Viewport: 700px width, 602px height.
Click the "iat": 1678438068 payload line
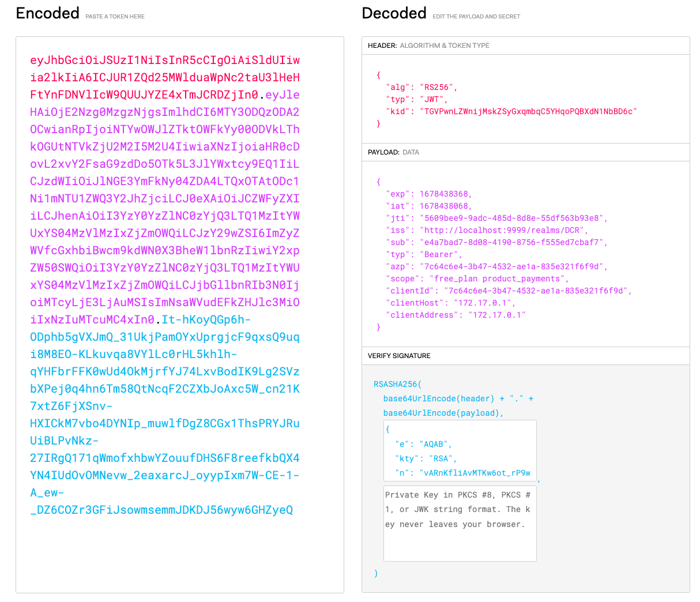coord(429,206)
